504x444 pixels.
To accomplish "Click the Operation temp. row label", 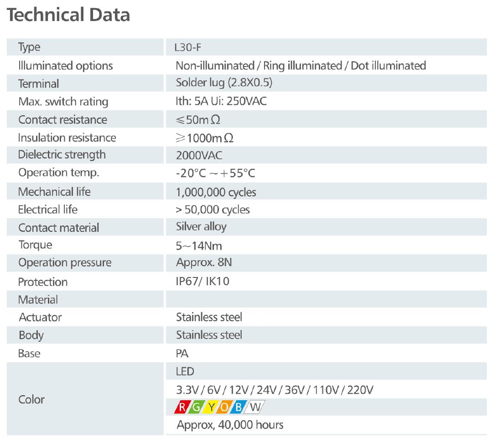I will coord(58,173).
